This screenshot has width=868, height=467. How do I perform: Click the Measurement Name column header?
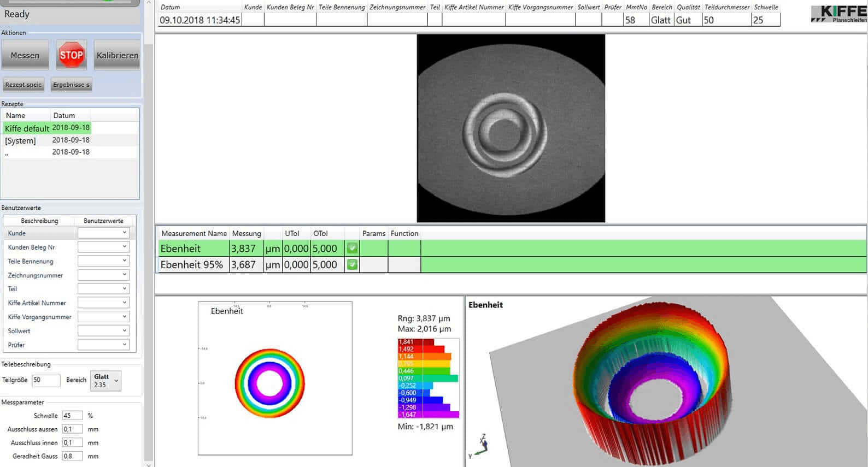[193, 233]
